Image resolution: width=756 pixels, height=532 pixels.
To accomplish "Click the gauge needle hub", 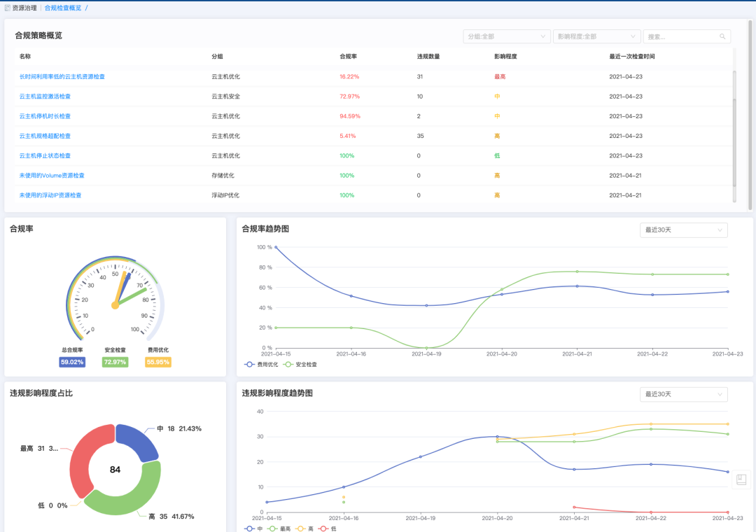I will coord(115,305).
